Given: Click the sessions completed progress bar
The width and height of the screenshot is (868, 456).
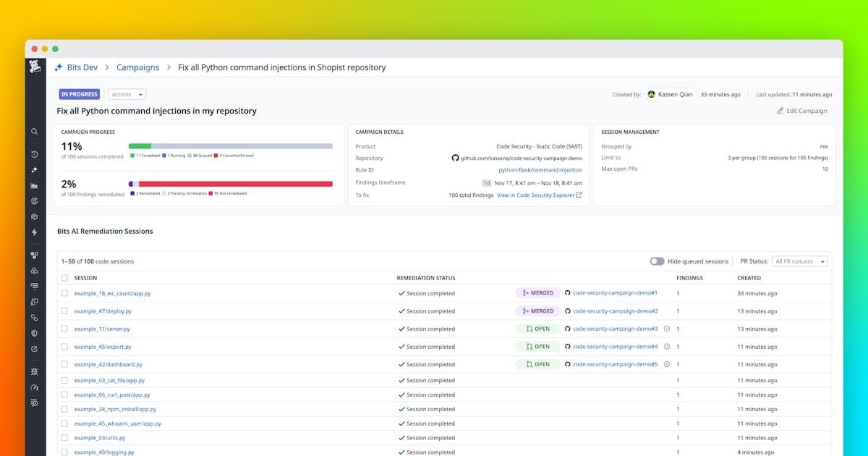Looking at the screenshot, I should click(230, 146).
